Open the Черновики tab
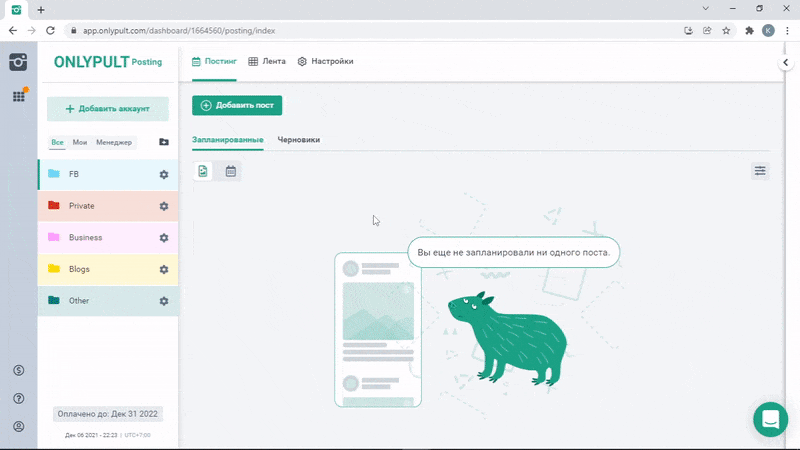The height and width of the screenshot is (450, 800). [298, 140]
